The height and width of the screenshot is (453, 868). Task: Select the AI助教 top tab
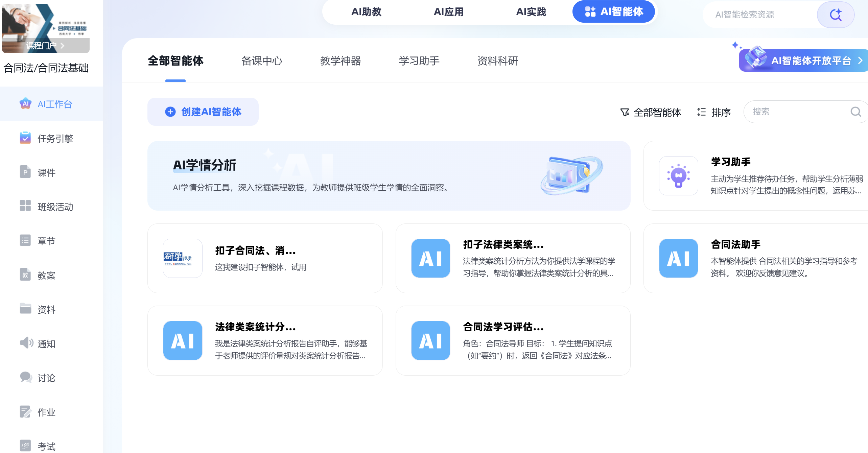(366, 12)
